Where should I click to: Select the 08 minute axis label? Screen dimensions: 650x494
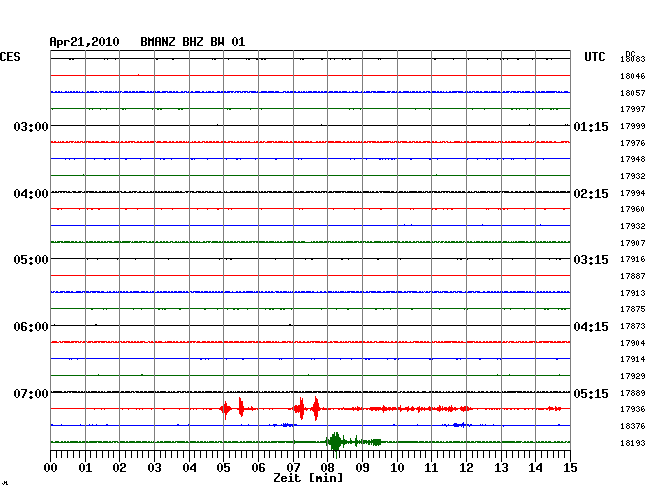327,468
